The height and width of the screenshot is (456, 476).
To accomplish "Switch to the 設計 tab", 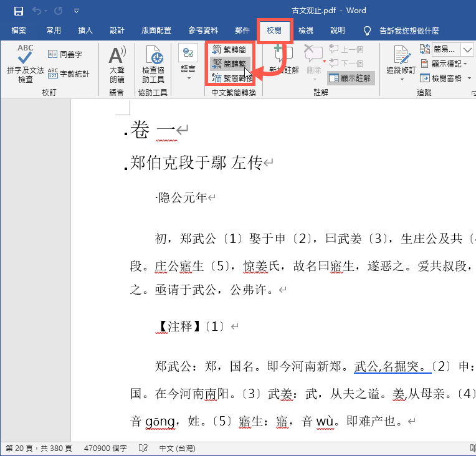I will (117, 31).
